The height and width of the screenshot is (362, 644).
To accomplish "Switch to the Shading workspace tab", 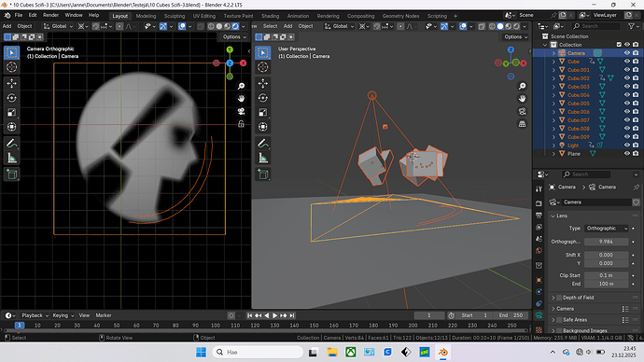I will (x=270, y=16).
